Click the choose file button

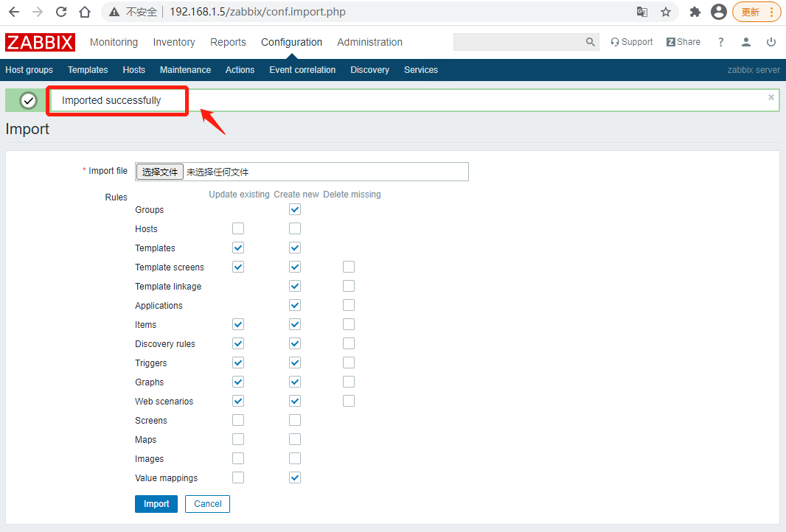160,172
